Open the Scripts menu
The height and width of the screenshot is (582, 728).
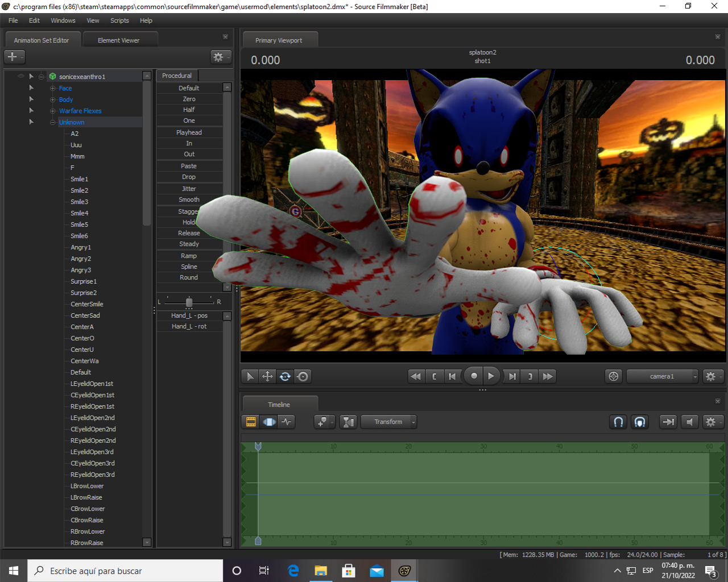tap(119, 20)
